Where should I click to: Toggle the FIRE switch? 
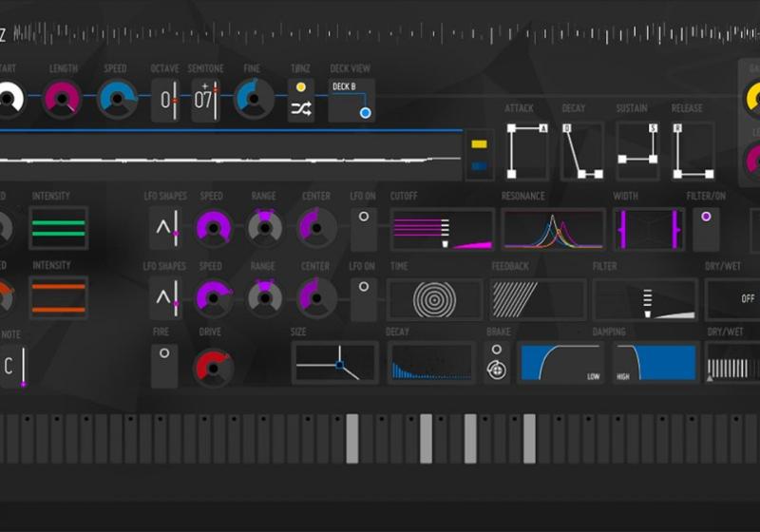tap(163, 365)
